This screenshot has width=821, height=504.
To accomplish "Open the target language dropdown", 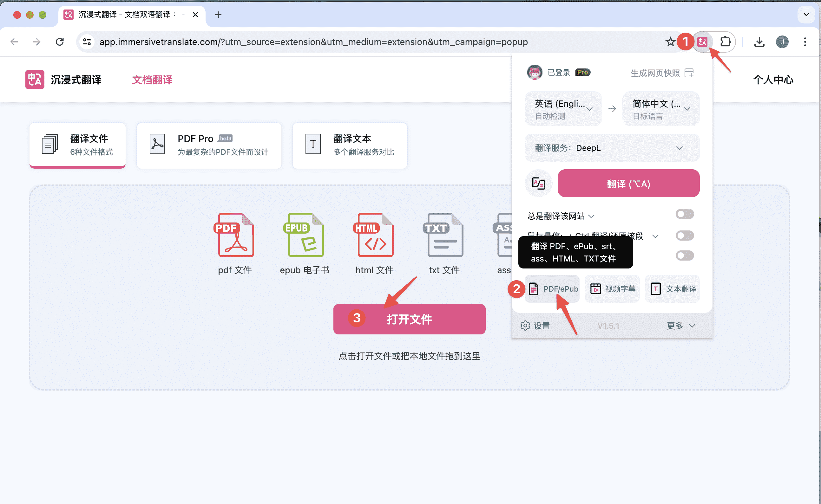I will pyautogui.click(x=660, y=109).
